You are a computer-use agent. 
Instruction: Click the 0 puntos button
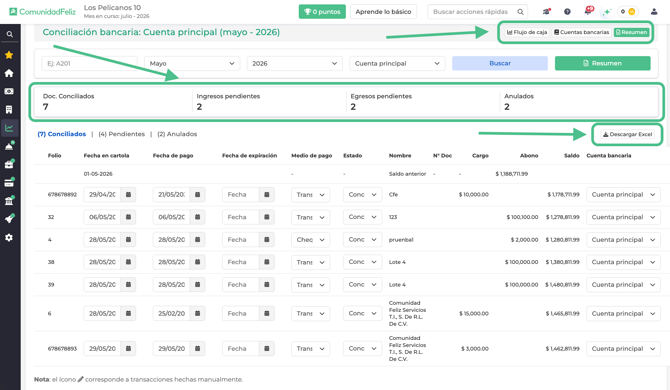coord(322,12)
